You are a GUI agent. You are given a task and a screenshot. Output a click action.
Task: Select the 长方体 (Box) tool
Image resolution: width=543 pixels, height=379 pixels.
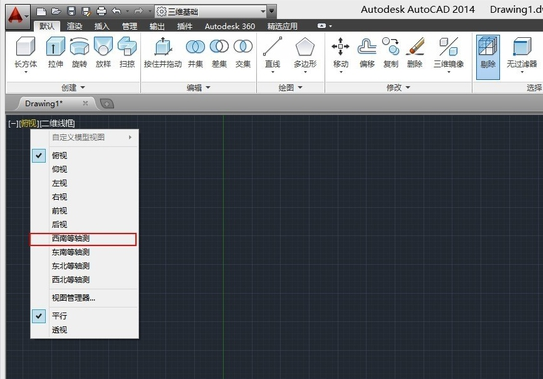[x=26, y=52]
